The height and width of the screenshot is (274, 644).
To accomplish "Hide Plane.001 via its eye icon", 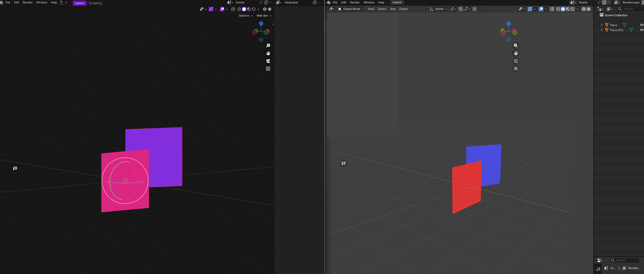I will click(x=641, y=30).
